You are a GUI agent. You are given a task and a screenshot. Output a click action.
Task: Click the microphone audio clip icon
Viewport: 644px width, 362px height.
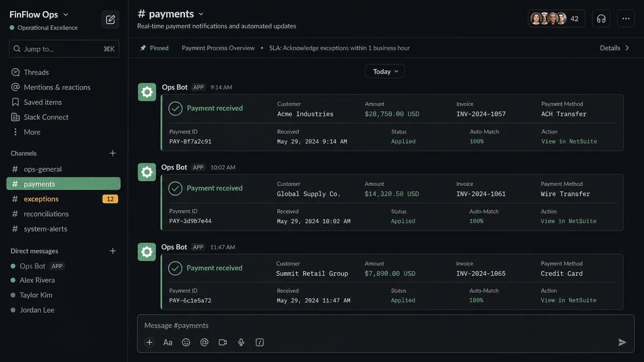[241, 342]
